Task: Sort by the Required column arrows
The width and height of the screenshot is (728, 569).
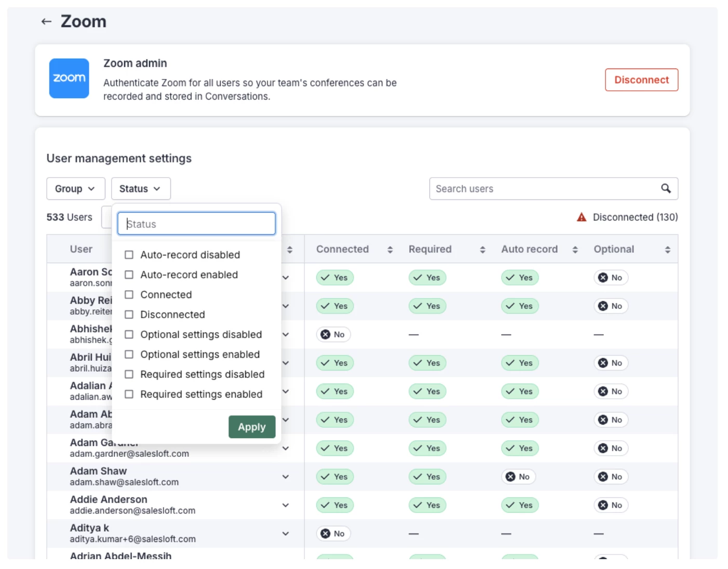Action: [482, 250]
